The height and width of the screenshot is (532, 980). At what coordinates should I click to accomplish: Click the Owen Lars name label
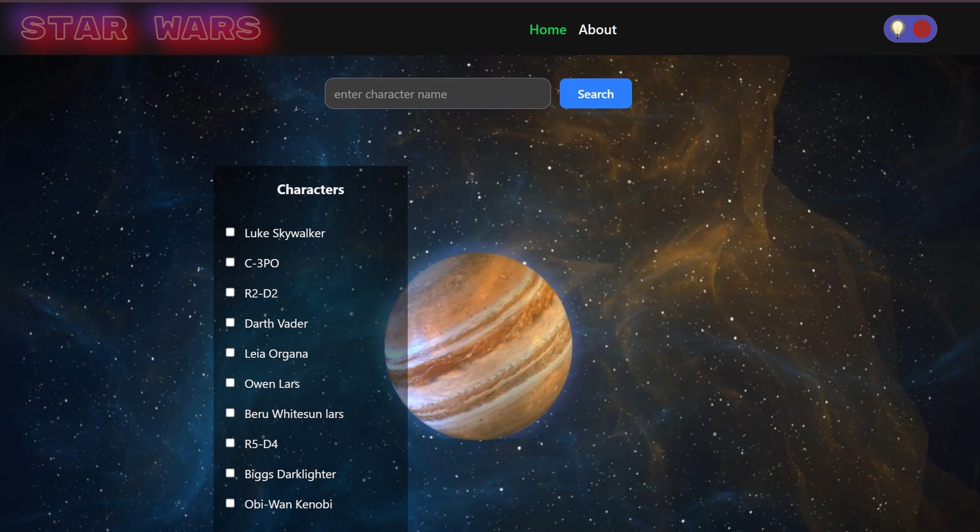[x=272, y=384]
